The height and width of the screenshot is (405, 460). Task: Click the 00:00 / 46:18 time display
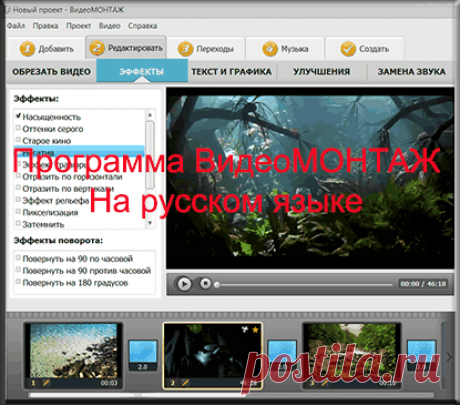click(x=423, y=284)
